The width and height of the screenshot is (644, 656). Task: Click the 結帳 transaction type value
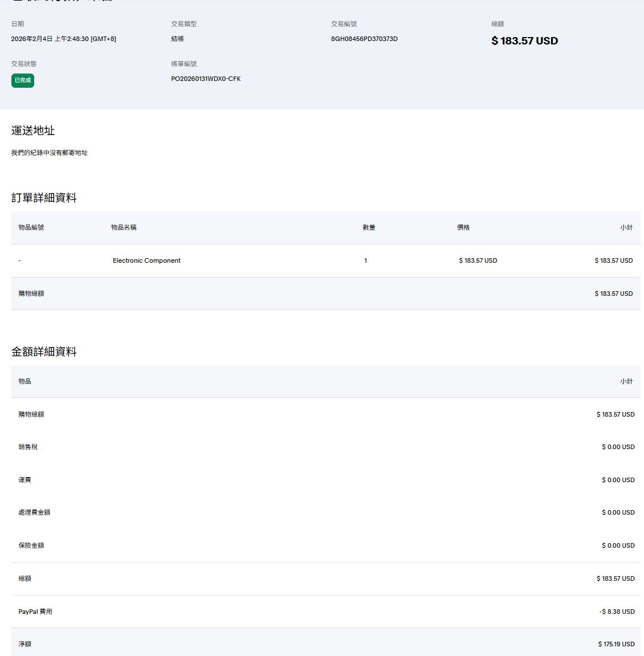177,39
